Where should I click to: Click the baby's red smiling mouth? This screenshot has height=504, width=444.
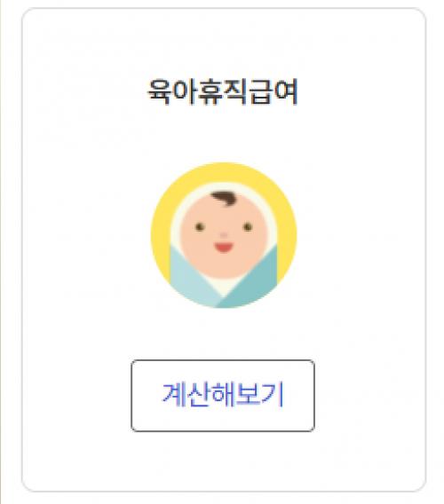coord(224,248)
